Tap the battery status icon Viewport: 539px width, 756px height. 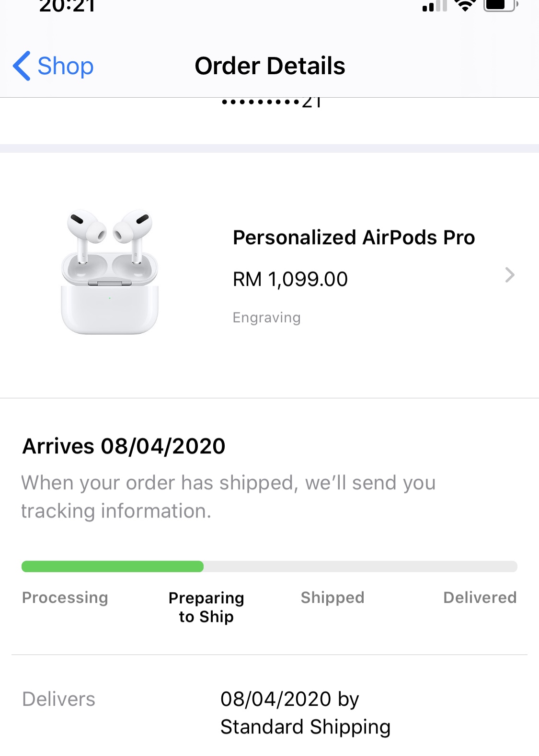pos(501,5)
